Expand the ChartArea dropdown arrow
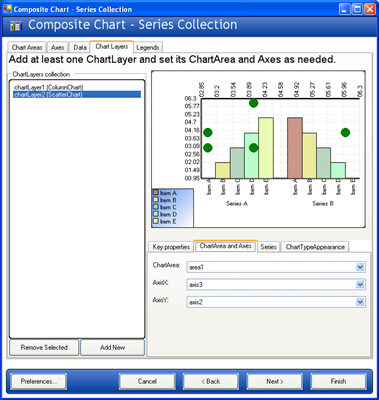 point(360,267)
